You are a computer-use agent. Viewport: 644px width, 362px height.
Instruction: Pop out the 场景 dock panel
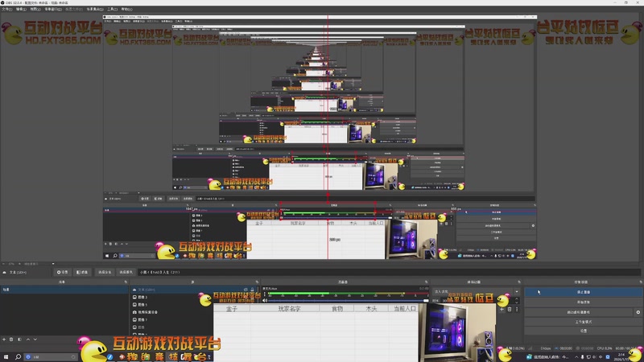tap(126, 282)
